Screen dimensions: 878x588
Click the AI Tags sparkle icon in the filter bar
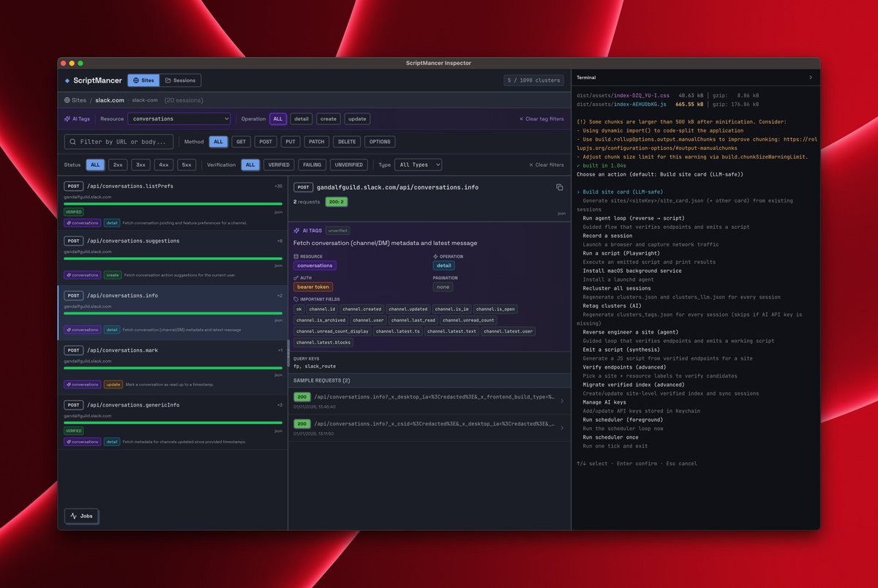coord(67,118)
